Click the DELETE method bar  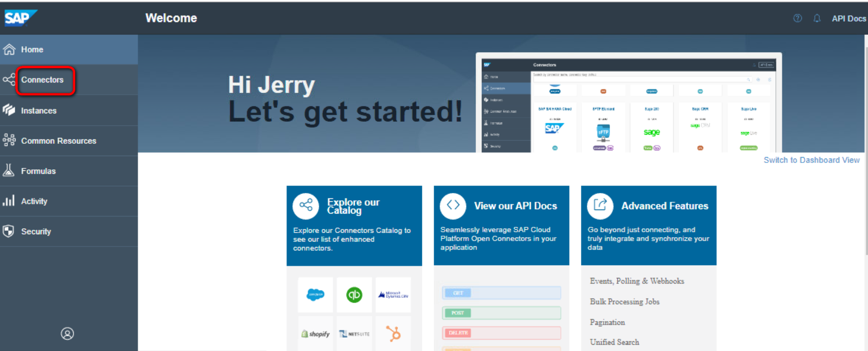coord(501,333)
